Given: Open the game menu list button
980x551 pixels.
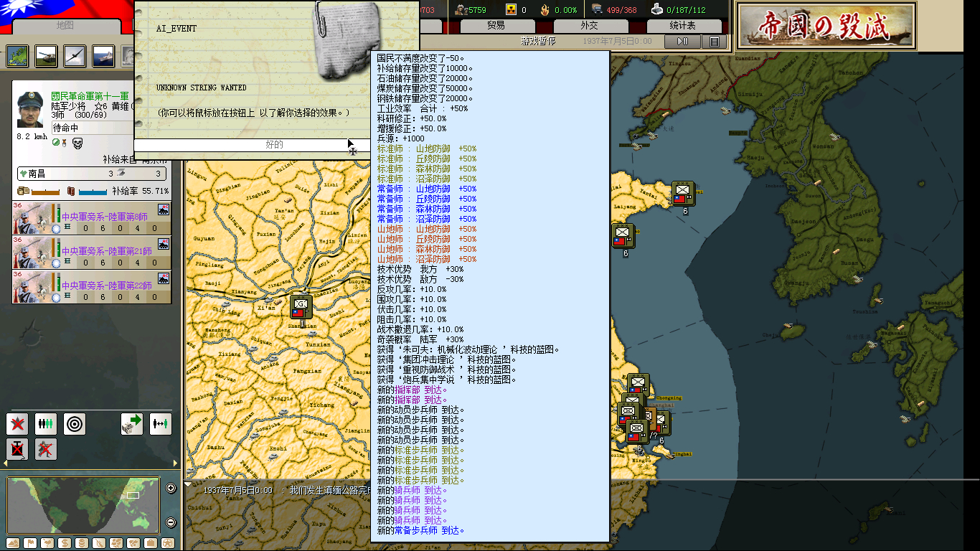Looking at the screenshot, I should click(x=714, y=42).
